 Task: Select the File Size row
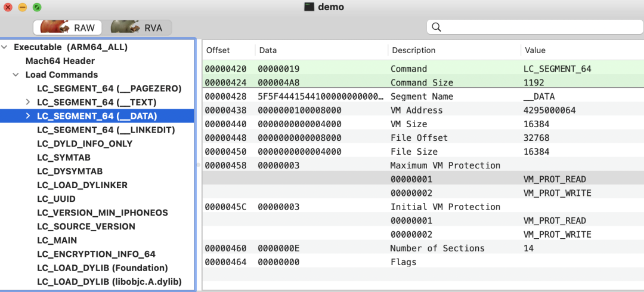coord(423,152)
